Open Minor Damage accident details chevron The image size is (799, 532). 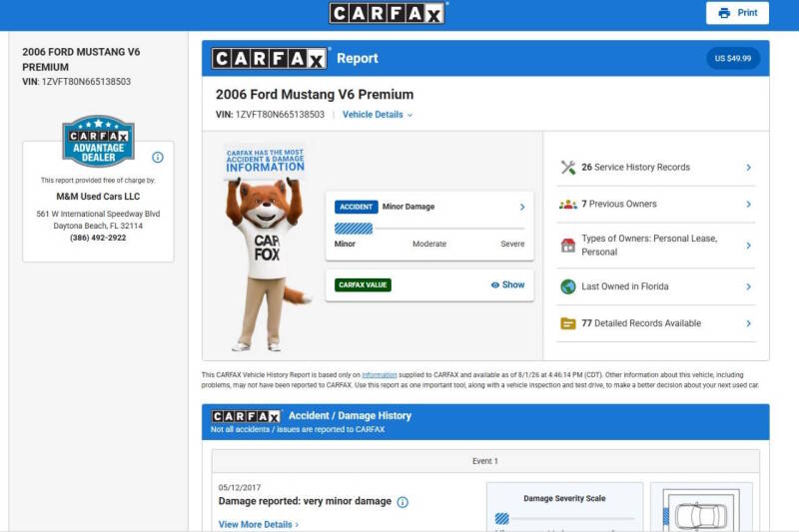tap(522, 208)
